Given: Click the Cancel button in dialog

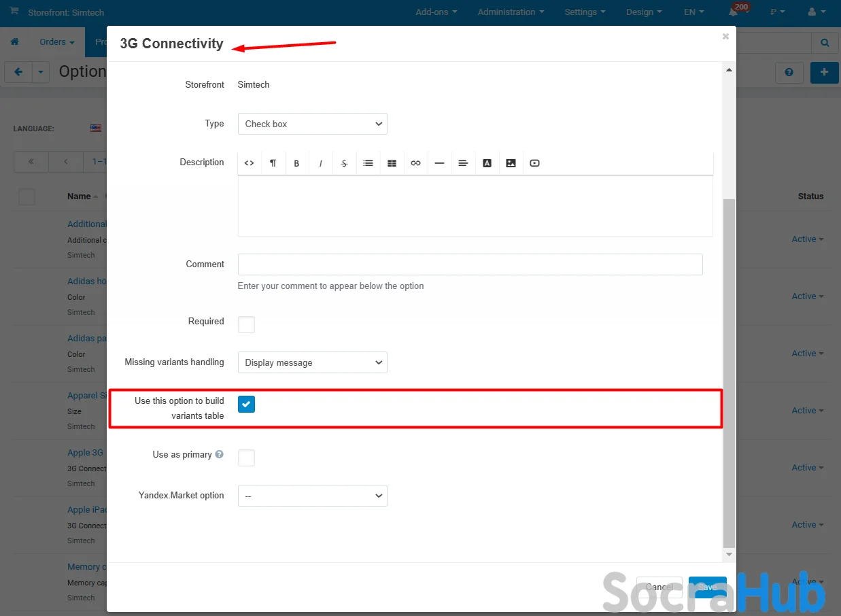Looking at the screenshot, I should point(659,587).
